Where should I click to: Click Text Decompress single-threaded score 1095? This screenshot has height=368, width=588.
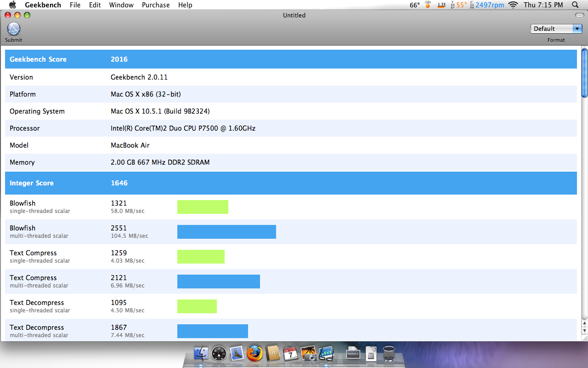[119, 303]
